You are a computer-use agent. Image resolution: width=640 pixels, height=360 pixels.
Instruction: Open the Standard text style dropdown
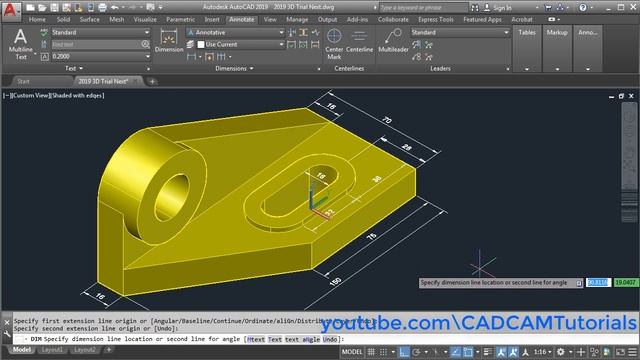tap(100, 32)
